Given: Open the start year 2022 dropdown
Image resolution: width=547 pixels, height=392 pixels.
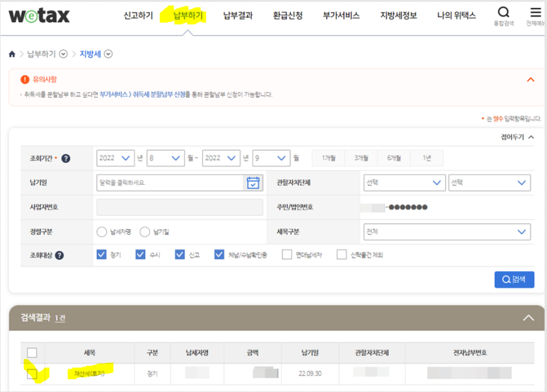Looking at the screenshot, I should click(115, 158).
